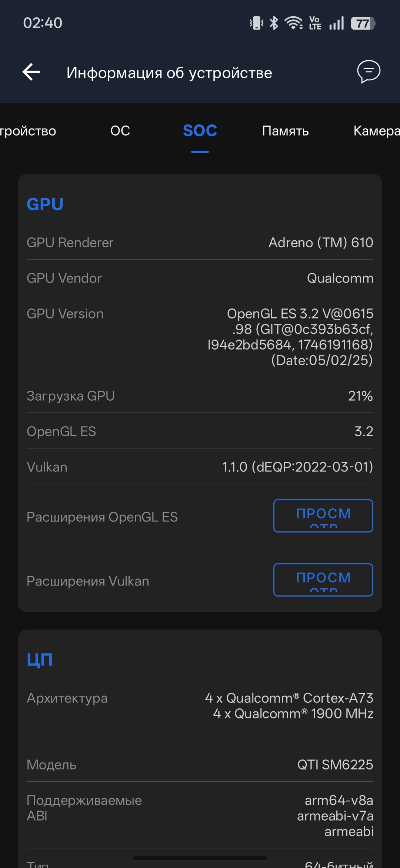The width and height of the screenshot is (400, 868).
Task: Switch to the ОС tab
Action: click(x=120, y=131)
